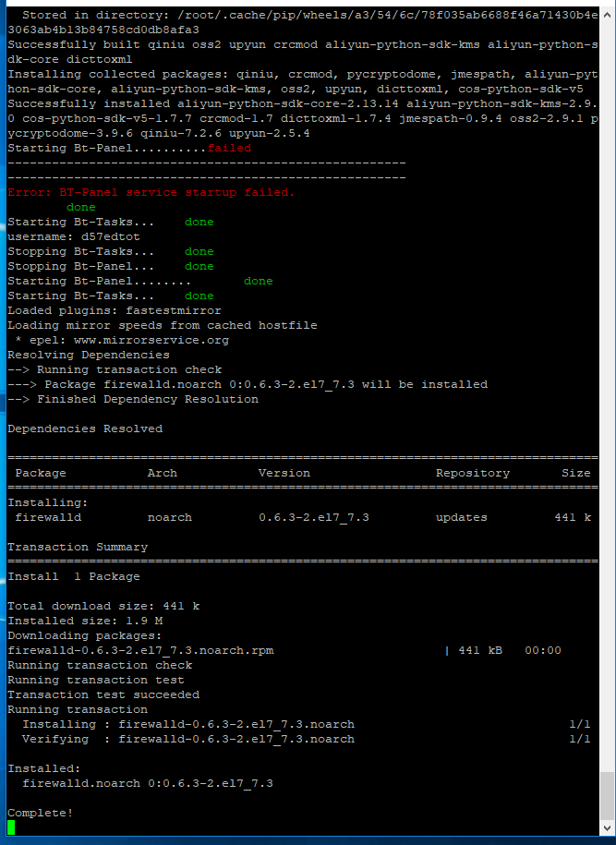The image size is (616, 845).
Task: Click the 'Running transaction test' line
Action: pos(95,680)
